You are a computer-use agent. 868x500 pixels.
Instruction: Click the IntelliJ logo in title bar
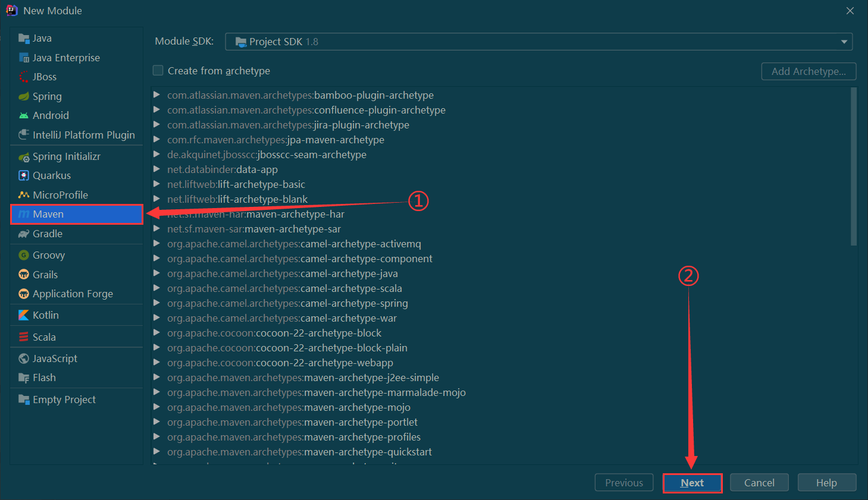[11, 10]
